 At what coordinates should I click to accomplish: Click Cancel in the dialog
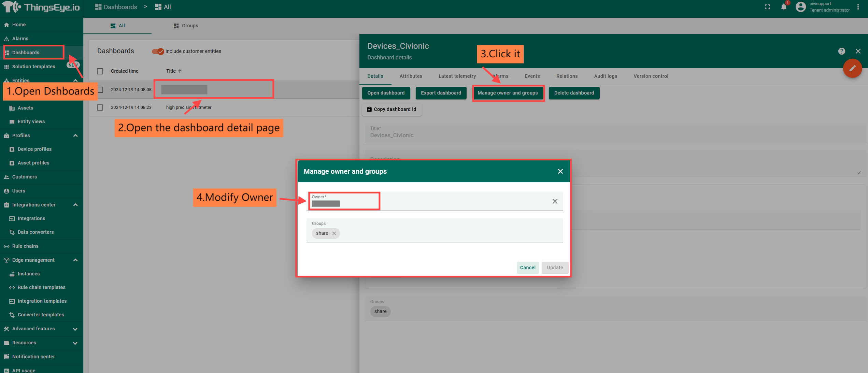click(x=527, y=268)
